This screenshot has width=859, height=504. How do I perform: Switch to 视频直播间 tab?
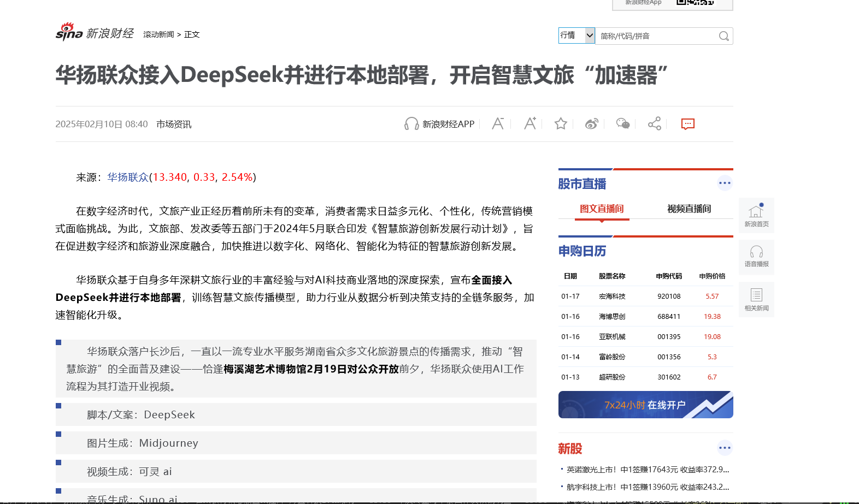click(689, 209)
